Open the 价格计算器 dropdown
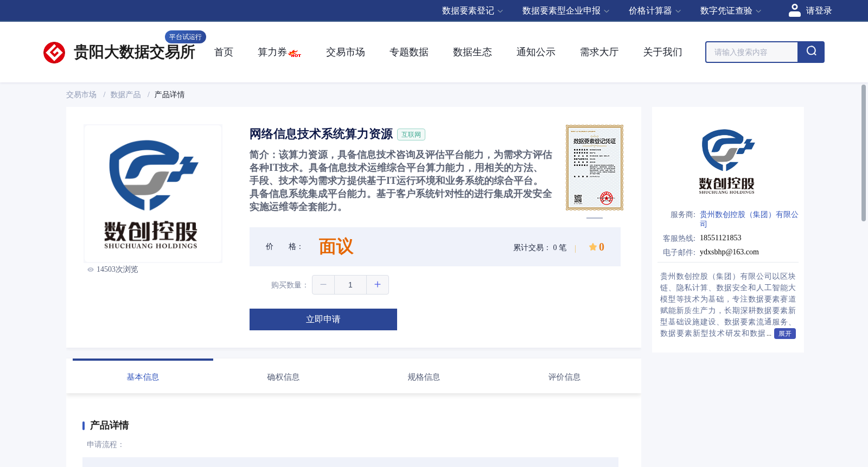The image size is (868, 467). pyautogui.click(x=655, y=11)
